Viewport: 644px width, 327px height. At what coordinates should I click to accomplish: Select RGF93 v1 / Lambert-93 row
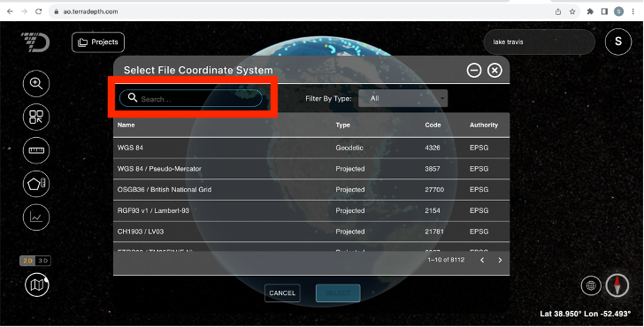[x=311, y=210]
